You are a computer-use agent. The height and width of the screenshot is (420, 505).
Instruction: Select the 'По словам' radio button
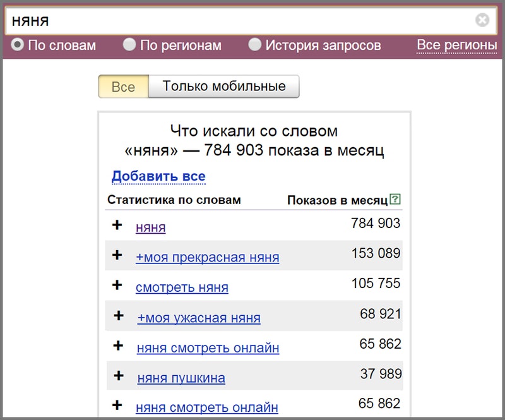(18, 45)
